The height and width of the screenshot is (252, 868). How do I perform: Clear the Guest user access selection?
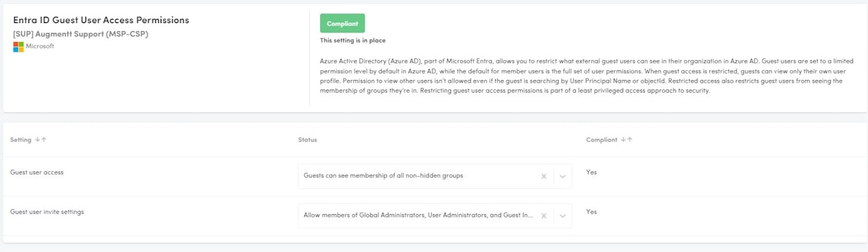[x=544, y=176]
